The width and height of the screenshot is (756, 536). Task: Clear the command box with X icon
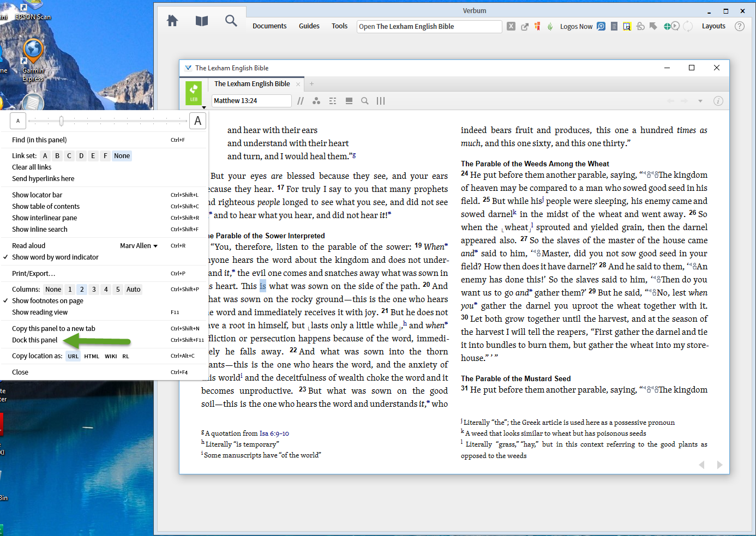click(x=511, y=26)
